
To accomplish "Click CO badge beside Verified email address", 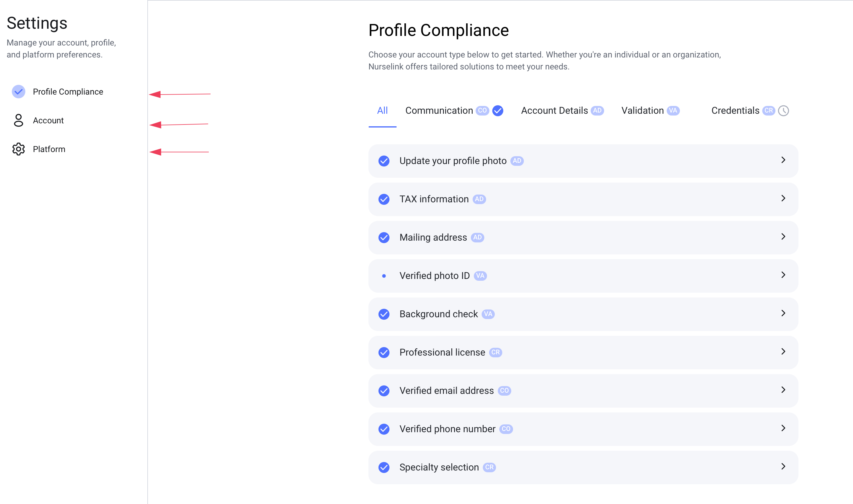I will pyautogui.click(x=504, y=391).
